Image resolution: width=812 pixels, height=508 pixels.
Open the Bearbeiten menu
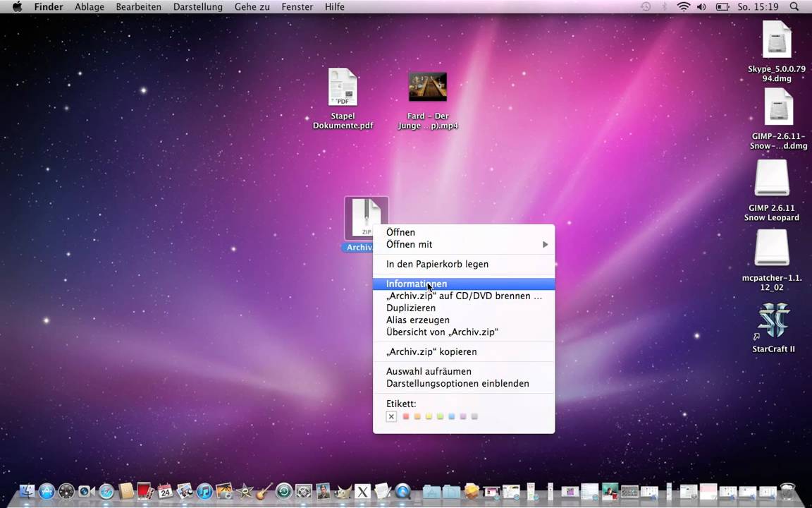138,7
